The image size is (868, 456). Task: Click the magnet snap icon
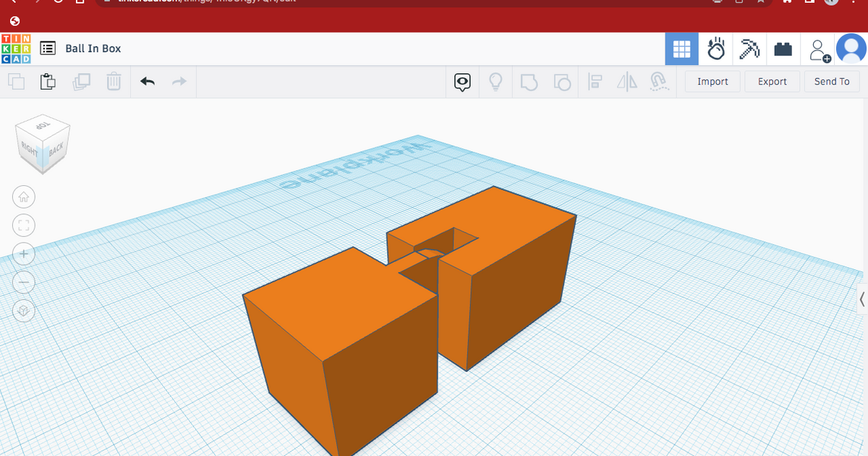click(659, 82)
